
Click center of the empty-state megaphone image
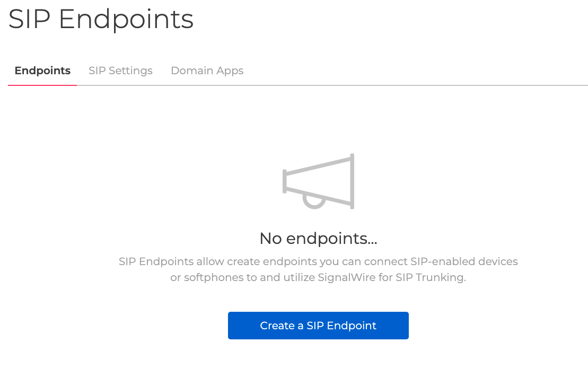[318, 180]
